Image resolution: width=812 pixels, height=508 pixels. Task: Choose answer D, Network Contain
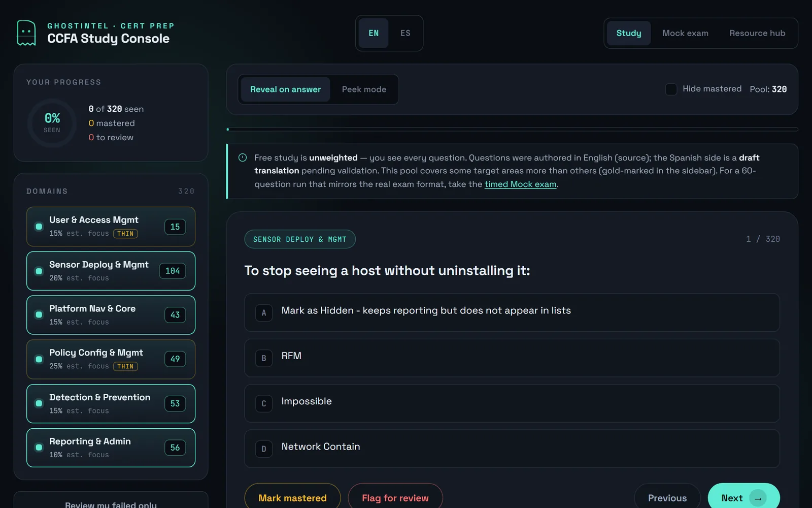pos(512,449)
